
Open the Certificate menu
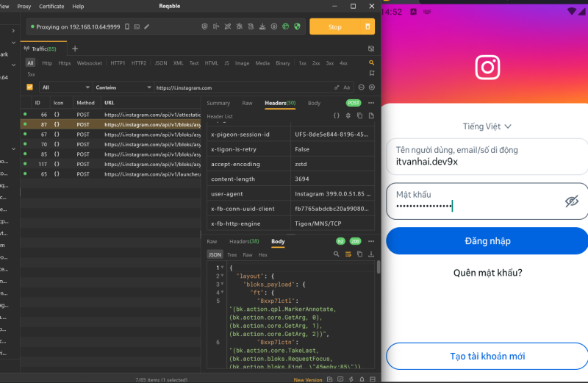pos(51,6)
